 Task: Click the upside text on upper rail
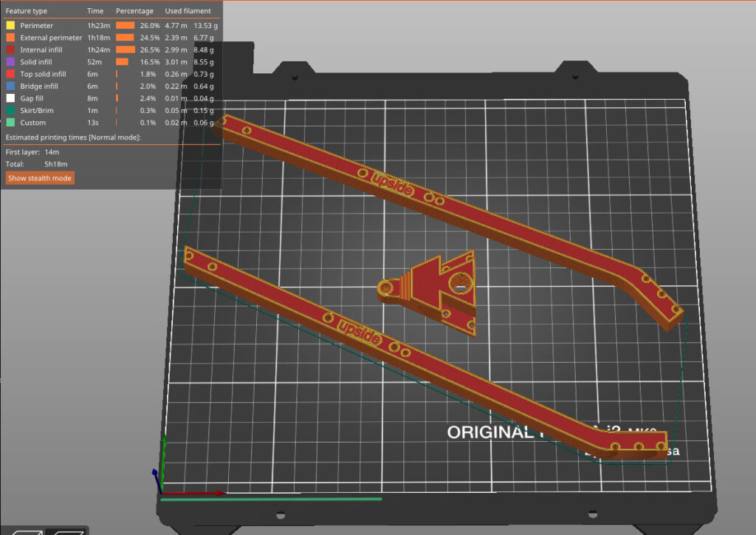click(393, 184)
